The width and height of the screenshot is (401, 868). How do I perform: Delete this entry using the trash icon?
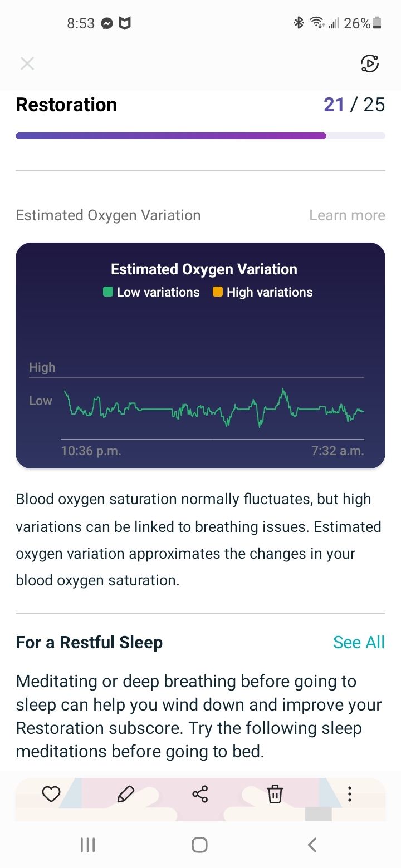275,794
